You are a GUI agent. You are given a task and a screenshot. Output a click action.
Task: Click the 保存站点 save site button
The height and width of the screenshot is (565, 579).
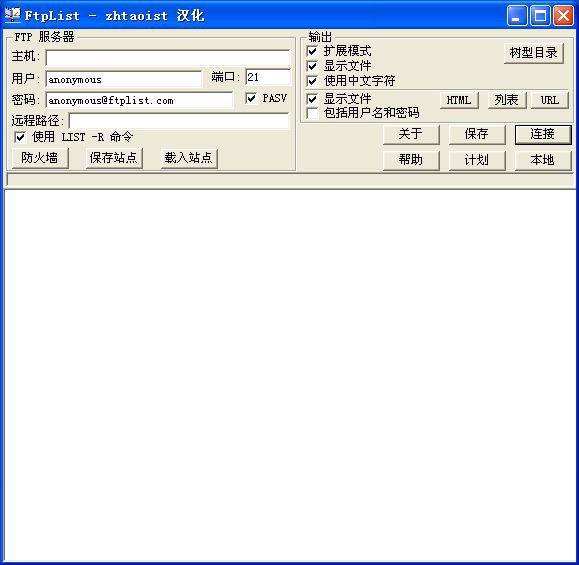[114, 158]
